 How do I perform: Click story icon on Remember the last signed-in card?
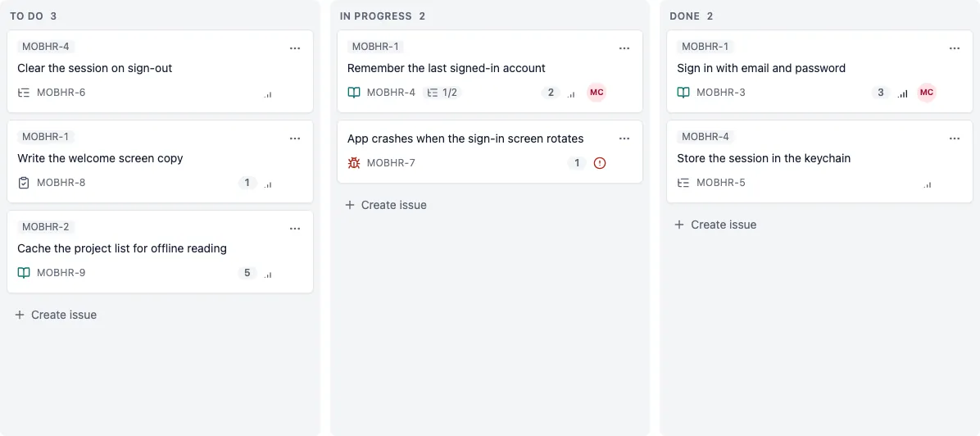click(354, 93)
